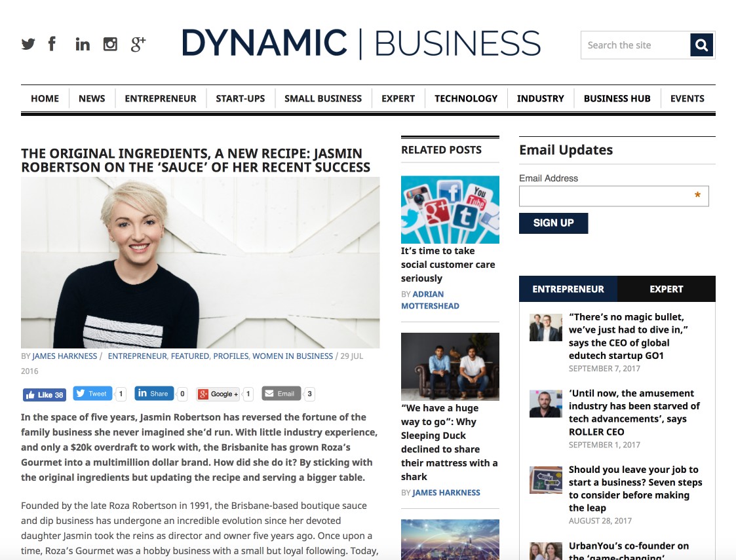
Task: Open the Sleeping Duck related post thumbnail
Action: click(450, 366)
